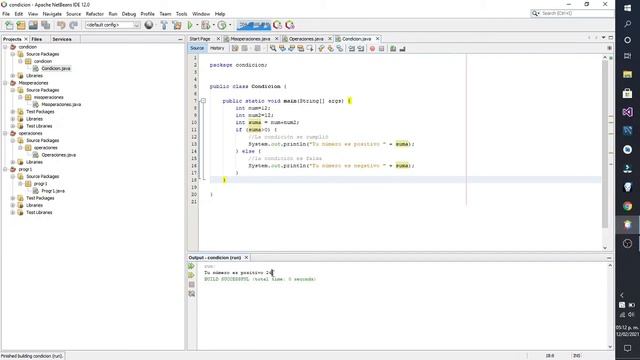
Task: Re-run the program with the Output panel green arrow
Action: tap(191, 266)
